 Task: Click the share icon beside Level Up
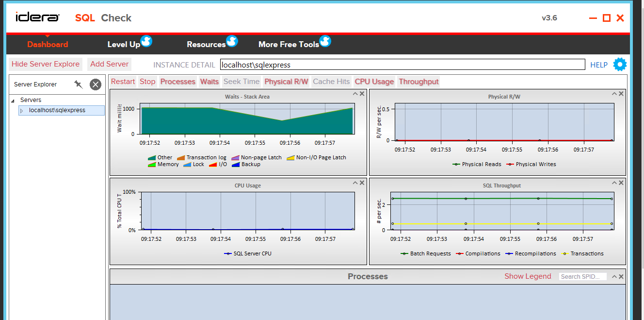point(146,41)
